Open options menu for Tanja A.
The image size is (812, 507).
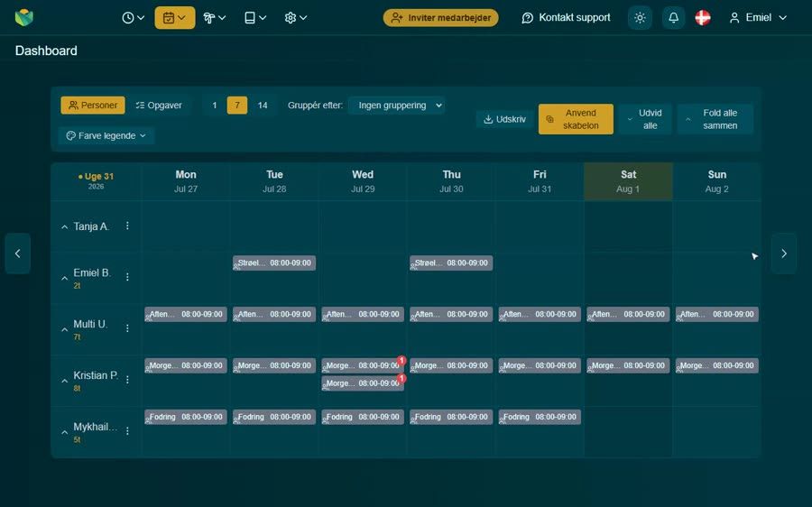[127, 226]
